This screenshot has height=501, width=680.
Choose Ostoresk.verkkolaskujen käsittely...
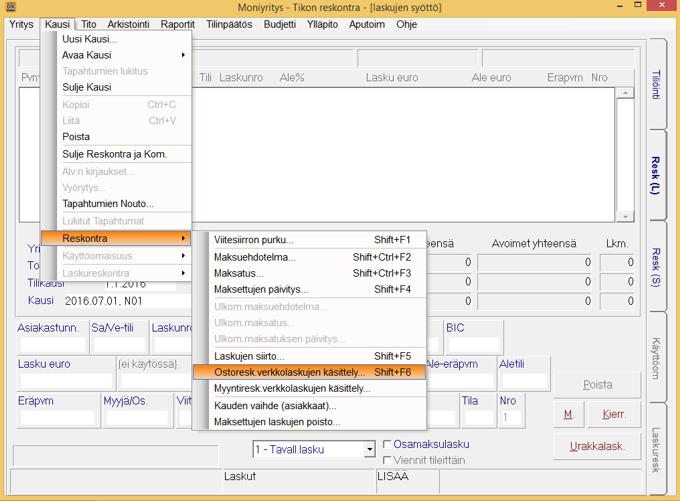click(x=310, y=372)
